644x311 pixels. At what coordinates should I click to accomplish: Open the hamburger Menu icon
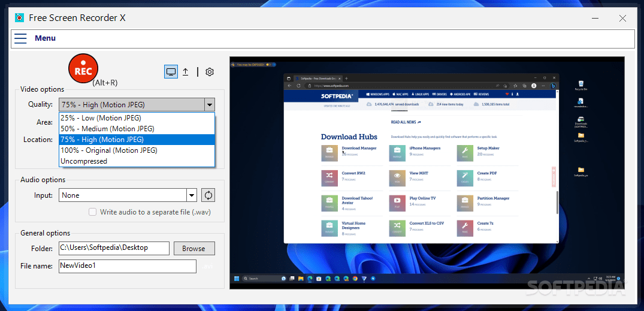click(x=20, y=38)
